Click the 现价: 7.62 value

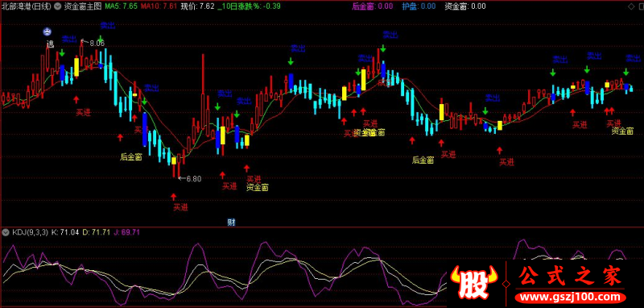tap(197, 6)
